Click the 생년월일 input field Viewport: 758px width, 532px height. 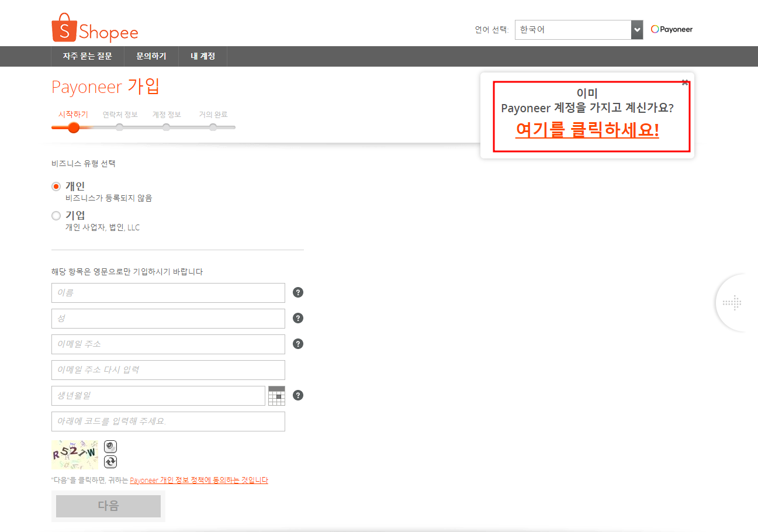[158, 396]
